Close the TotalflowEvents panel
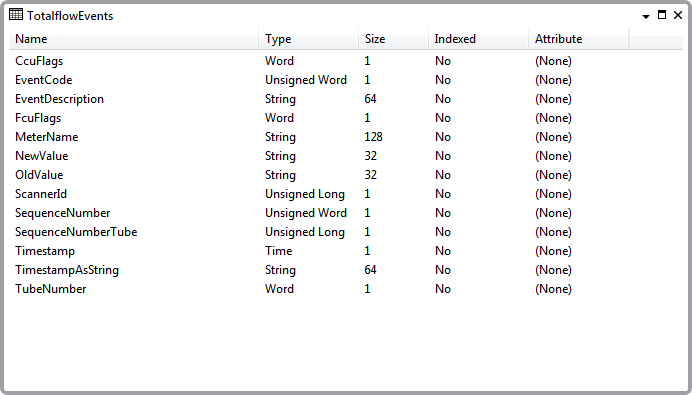The image size is (692, 395). click(x=678, y=15)
